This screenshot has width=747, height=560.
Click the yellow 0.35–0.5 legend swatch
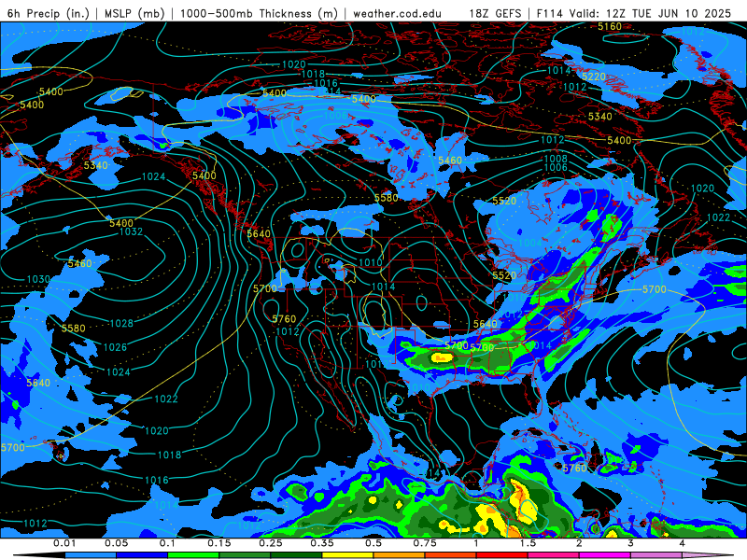pyautogui.click(x=347, y=555)
